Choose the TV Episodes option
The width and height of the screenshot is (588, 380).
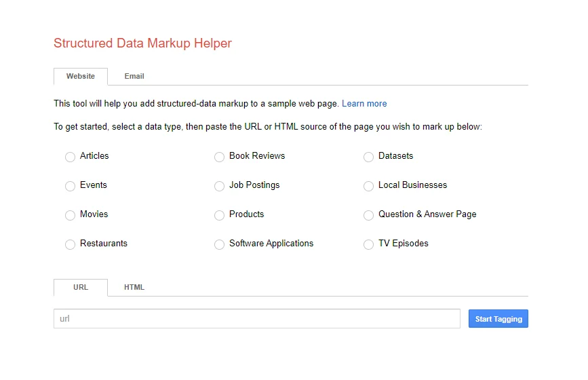368,244
